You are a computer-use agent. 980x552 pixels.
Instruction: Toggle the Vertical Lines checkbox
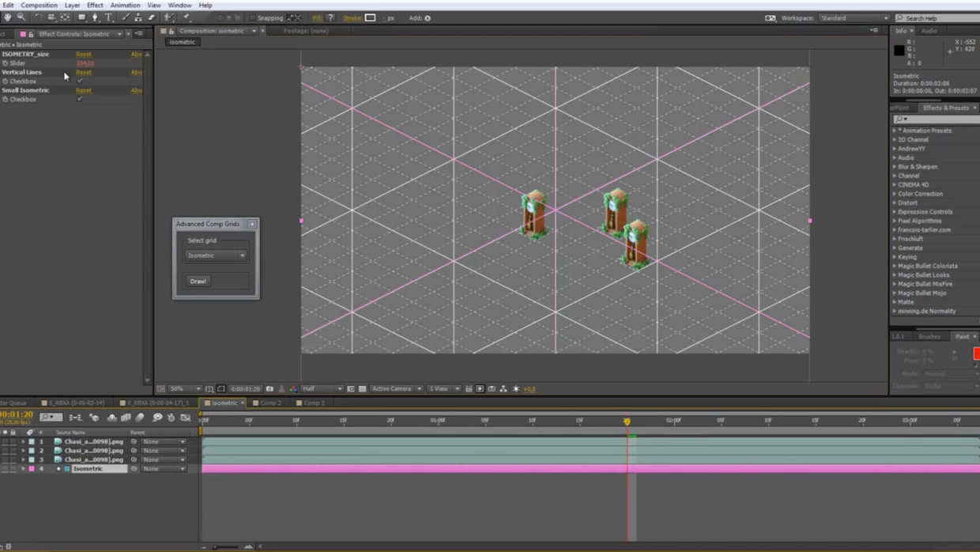coord(80,81)
